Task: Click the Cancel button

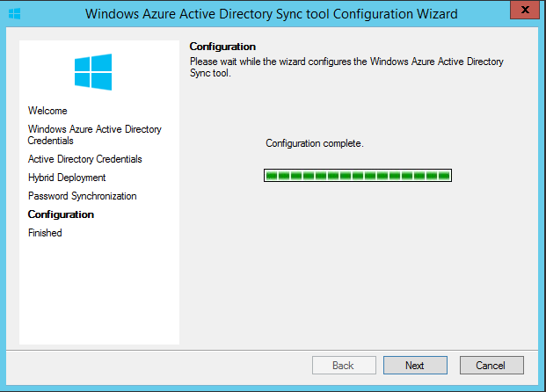Action: (491, 366)
